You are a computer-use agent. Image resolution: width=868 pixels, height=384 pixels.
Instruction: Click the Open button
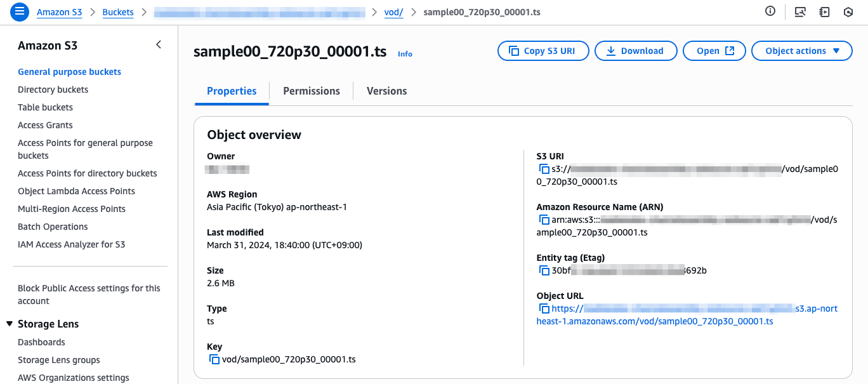point(714,51)
